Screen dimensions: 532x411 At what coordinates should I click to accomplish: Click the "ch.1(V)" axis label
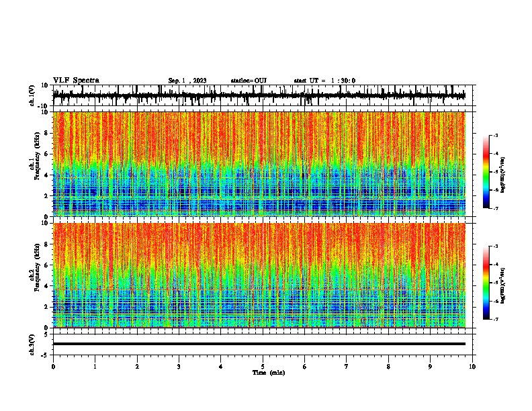tap(32, 95)
